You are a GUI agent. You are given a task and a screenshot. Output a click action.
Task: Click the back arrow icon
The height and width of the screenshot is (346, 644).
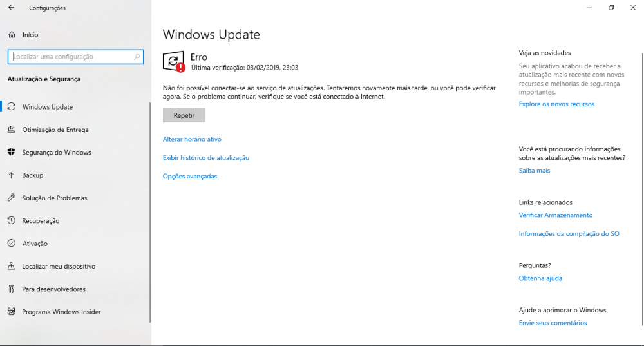(12, 8)
